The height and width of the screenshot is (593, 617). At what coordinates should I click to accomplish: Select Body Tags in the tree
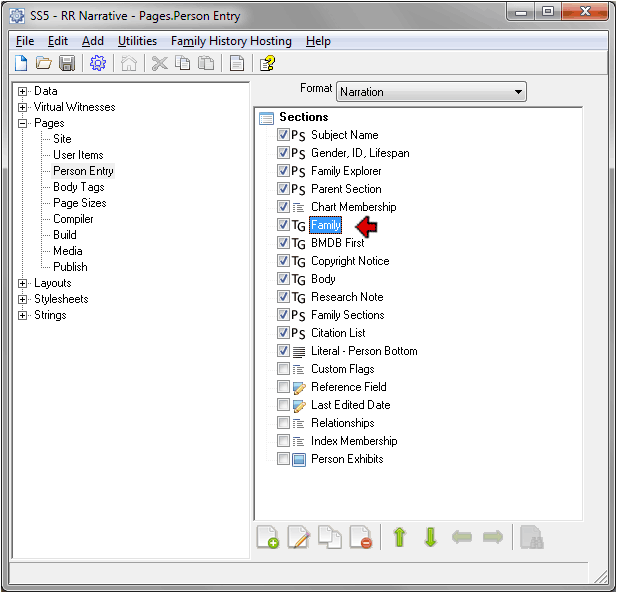click(79, 187)
